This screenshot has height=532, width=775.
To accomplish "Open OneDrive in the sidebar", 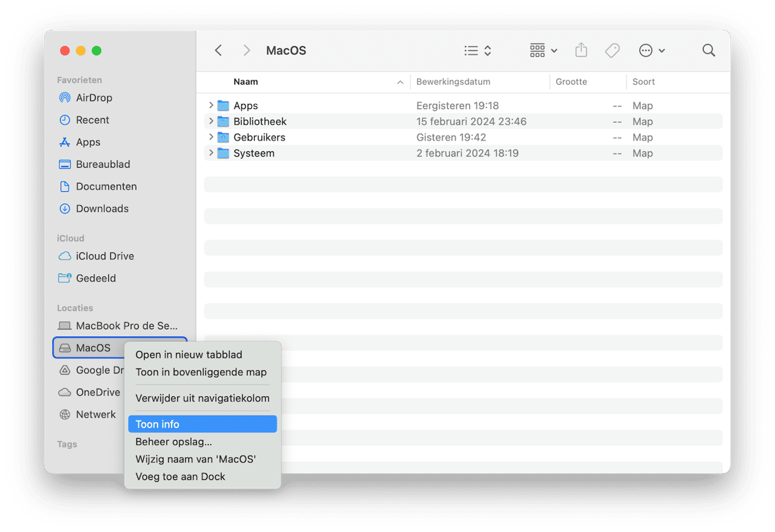I will click(x=91, y=392).
